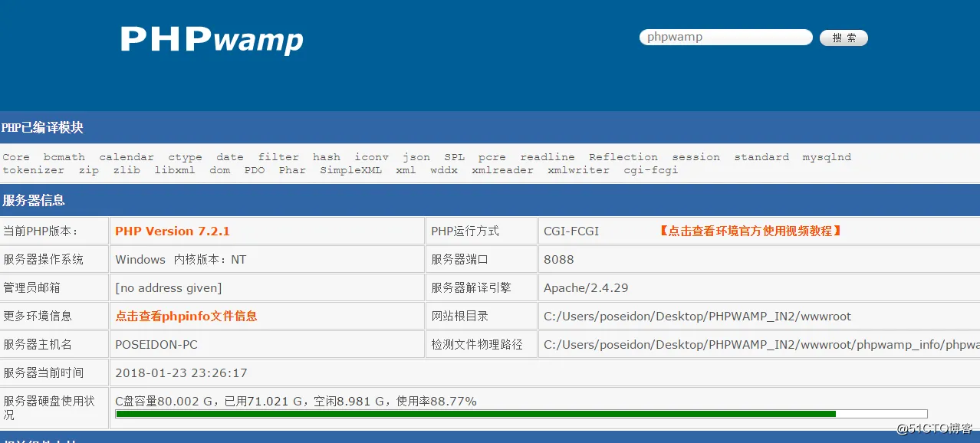Select the xmlreader module name
The height and width of the screenshot is (443, 980).
pyautogui.click(x=502, y=170)
